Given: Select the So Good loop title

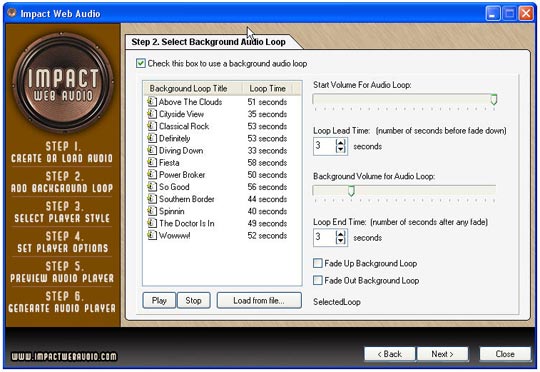Looking at the screenshot, I should (x=174, y=187).
